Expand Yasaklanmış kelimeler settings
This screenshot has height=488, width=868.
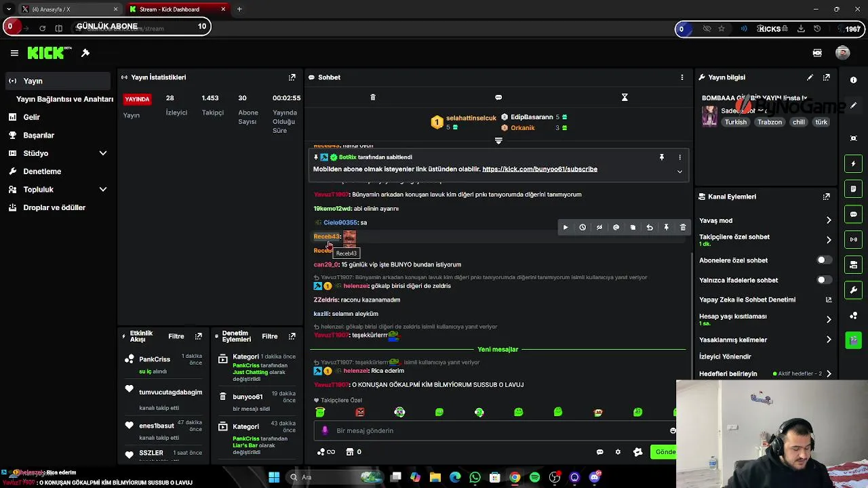829,340
